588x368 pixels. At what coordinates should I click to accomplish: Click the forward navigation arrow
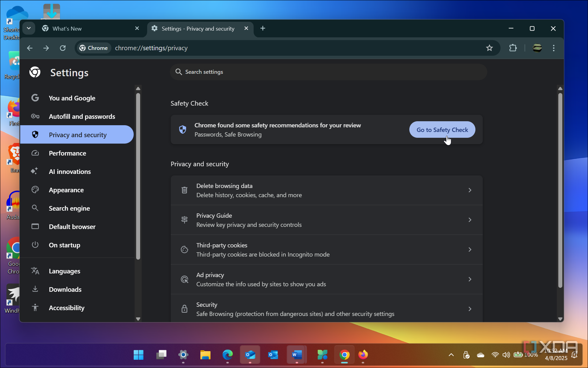[x=46, y=48]
